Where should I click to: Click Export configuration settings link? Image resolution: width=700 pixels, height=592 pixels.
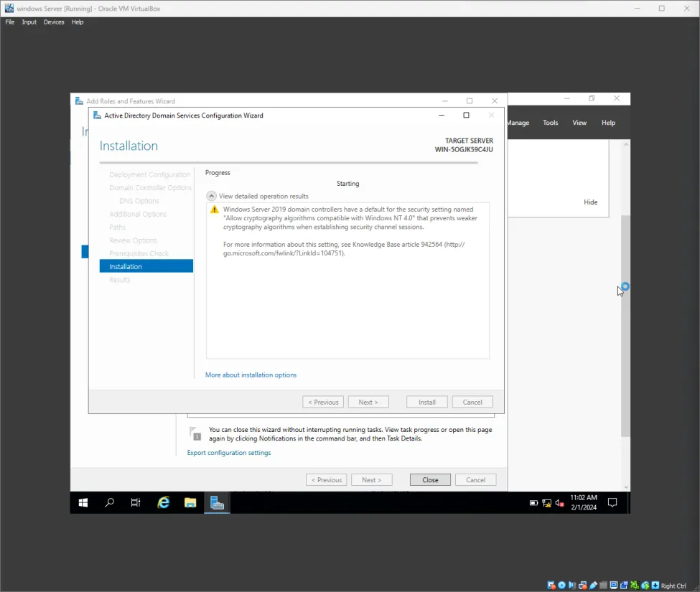click(229, 452)
